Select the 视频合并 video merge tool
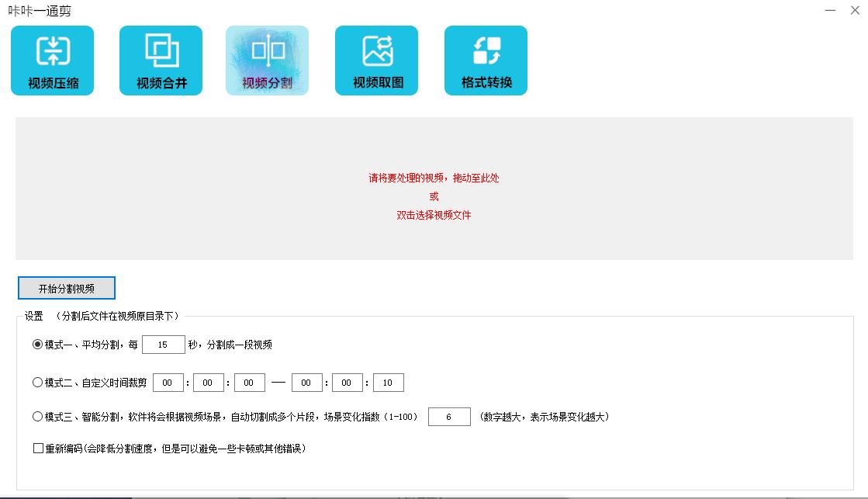 click(160, 60)
